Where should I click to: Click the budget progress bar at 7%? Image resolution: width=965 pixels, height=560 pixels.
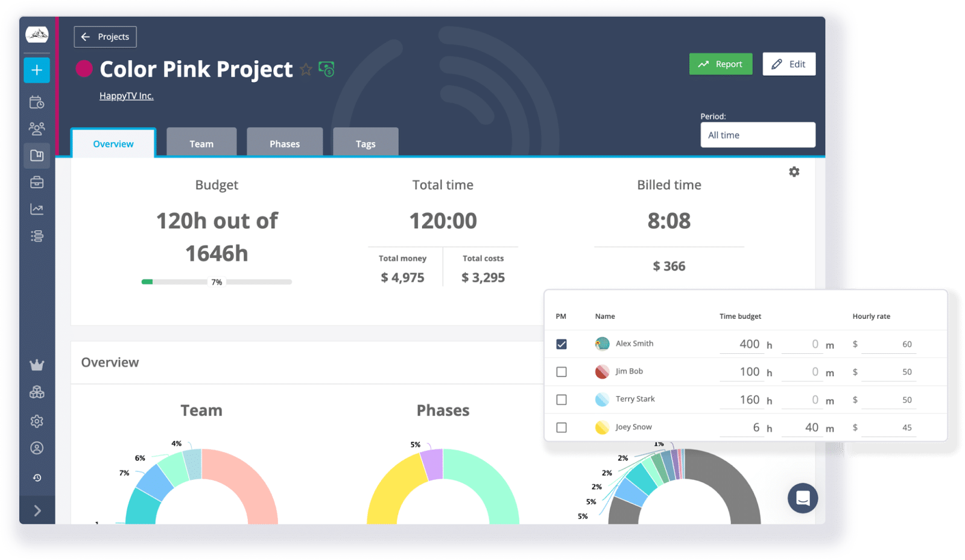click(x=217, y=282)
